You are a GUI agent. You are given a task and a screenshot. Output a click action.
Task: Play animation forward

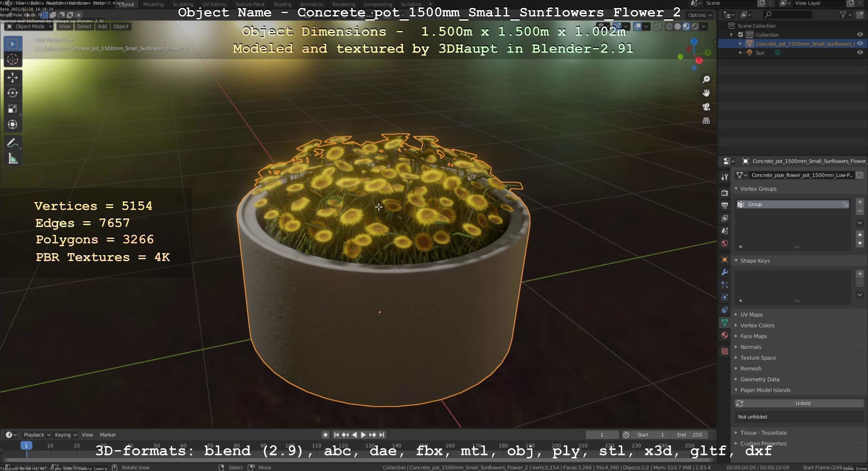pos(363,435)
